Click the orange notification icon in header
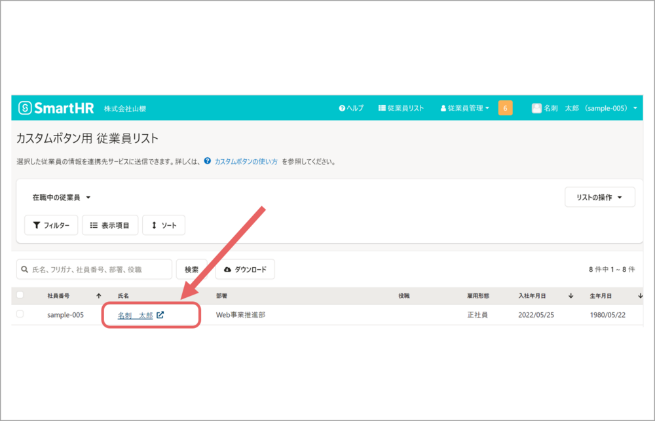This screenshot has width=655, height=421. [x=505, y=108]
